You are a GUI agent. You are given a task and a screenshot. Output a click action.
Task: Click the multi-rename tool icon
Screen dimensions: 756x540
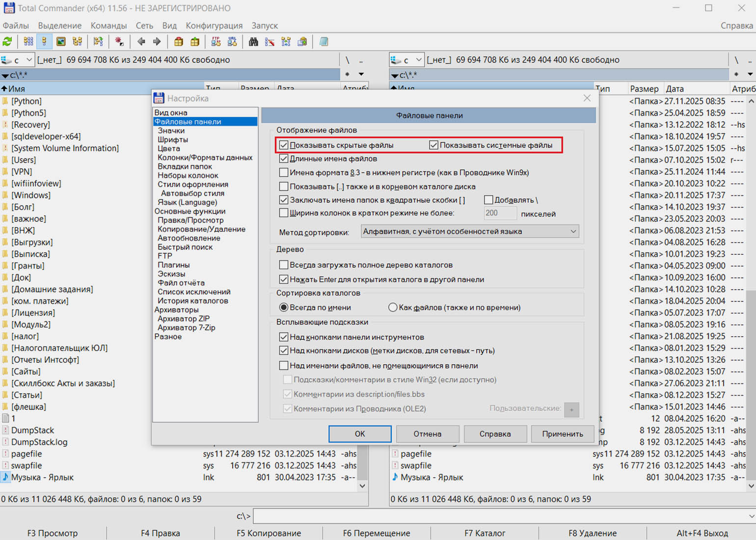click(270, 42)
